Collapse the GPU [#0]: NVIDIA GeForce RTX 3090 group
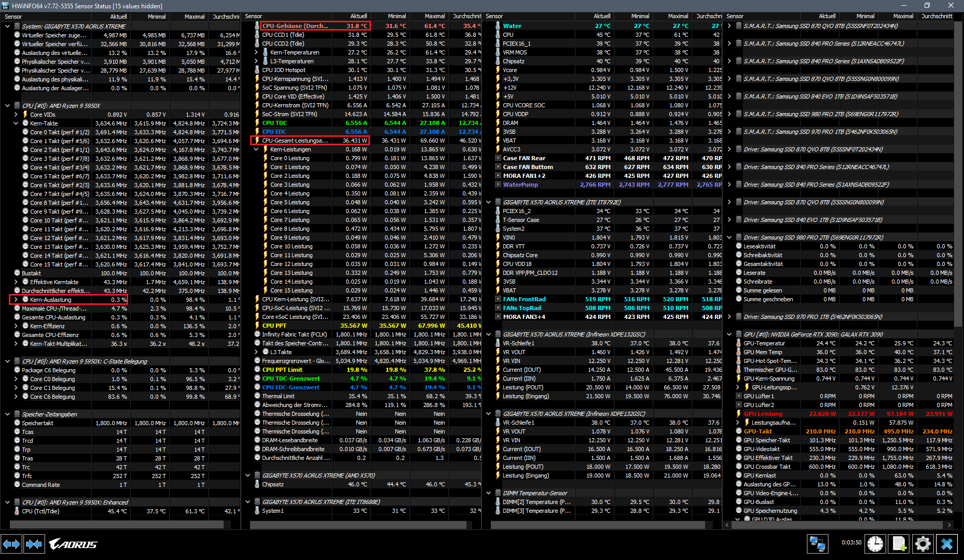 (x=729, y=334)
